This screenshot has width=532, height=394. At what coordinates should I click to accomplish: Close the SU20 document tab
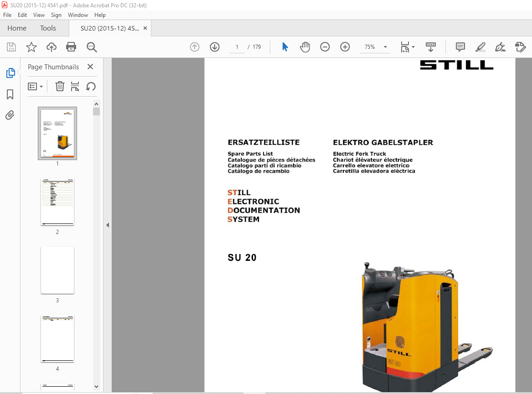click(x=145, y=28)
